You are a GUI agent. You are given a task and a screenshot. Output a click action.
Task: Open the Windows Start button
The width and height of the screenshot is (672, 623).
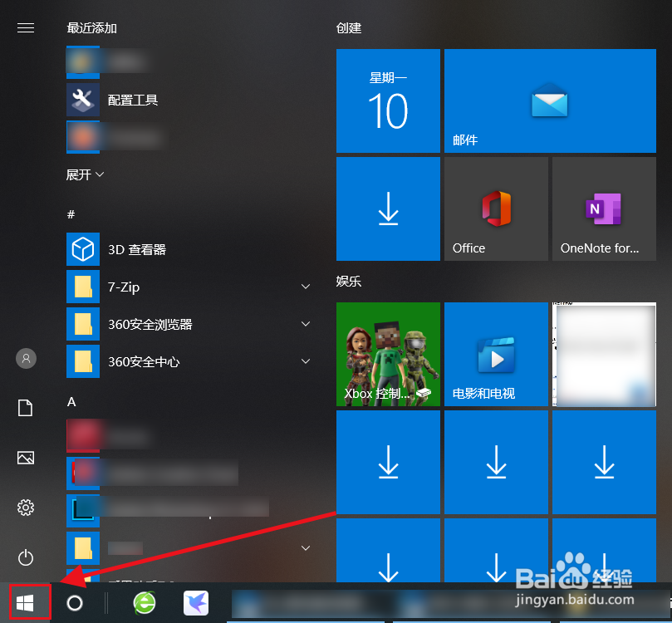pyautogui.click(x=25, y=603)
